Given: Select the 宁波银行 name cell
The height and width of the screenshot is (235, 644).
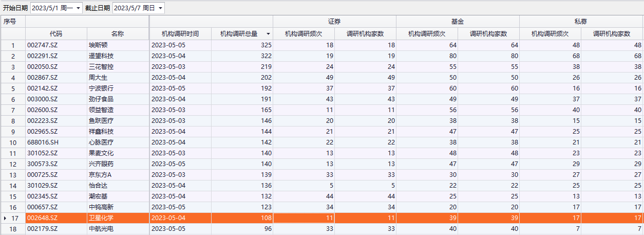Looking at the screenshot, I should (x=101, y=88).
